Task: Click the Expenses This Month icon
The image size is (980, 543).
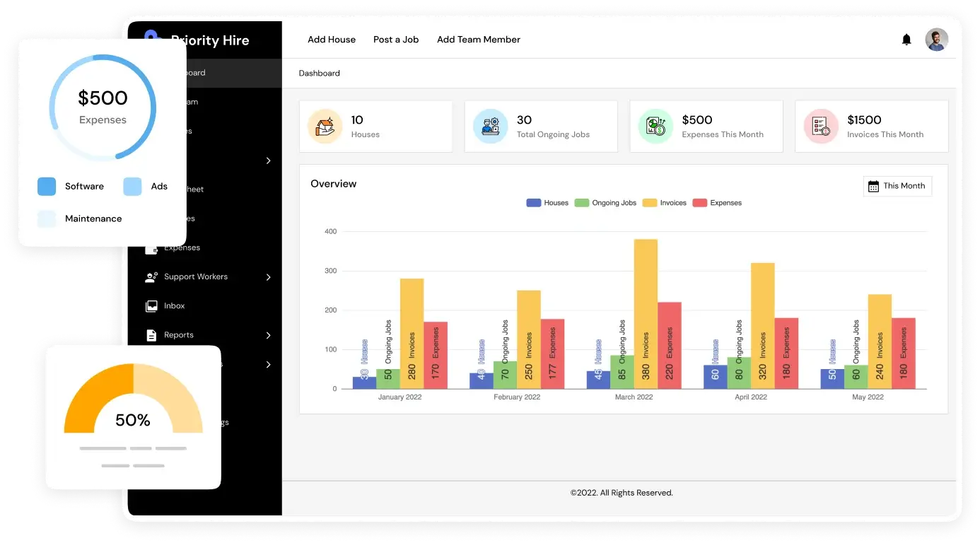Action: pos(655,127)
